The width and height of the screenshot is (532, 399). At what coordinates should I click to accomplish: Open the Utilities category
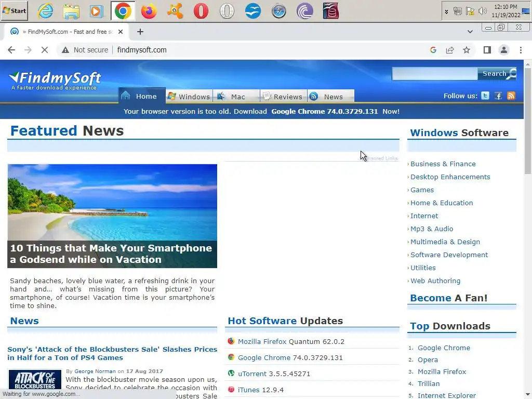pos(423,268)
